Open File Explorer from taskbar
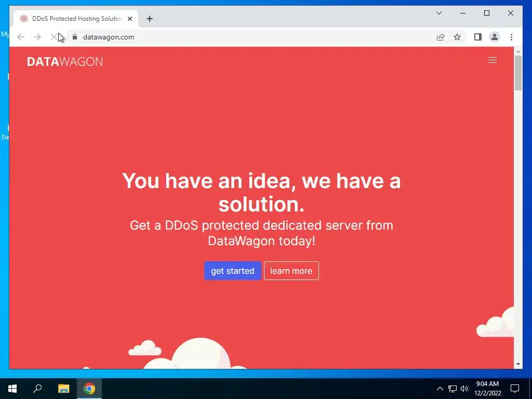 click(63, 389)
